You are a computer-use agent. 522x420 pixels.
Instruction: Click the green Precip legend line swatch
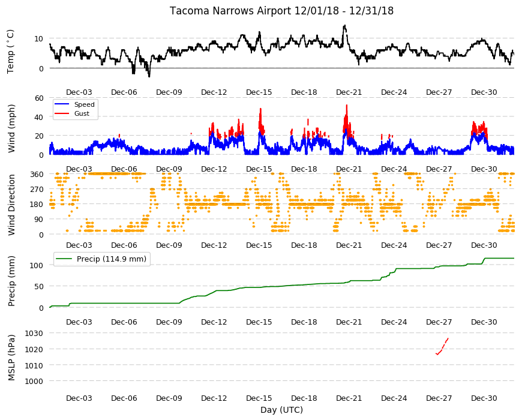tap(64, 259)
